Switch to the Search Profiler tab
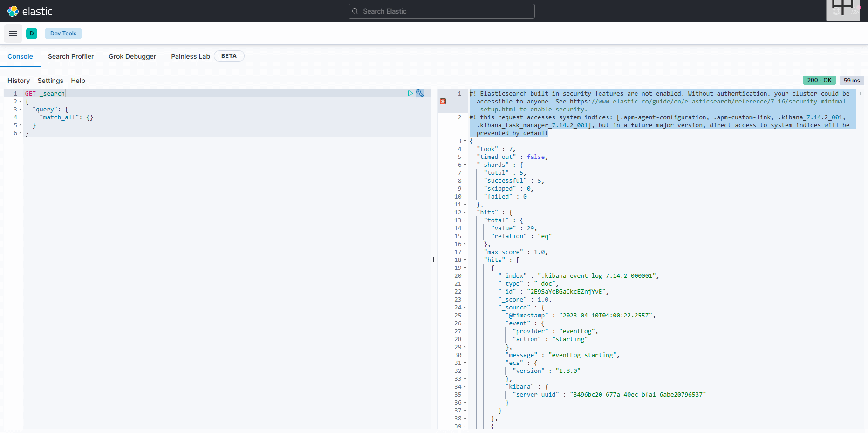The width and height of the screenshot is (868, 433). coord(71,56)
